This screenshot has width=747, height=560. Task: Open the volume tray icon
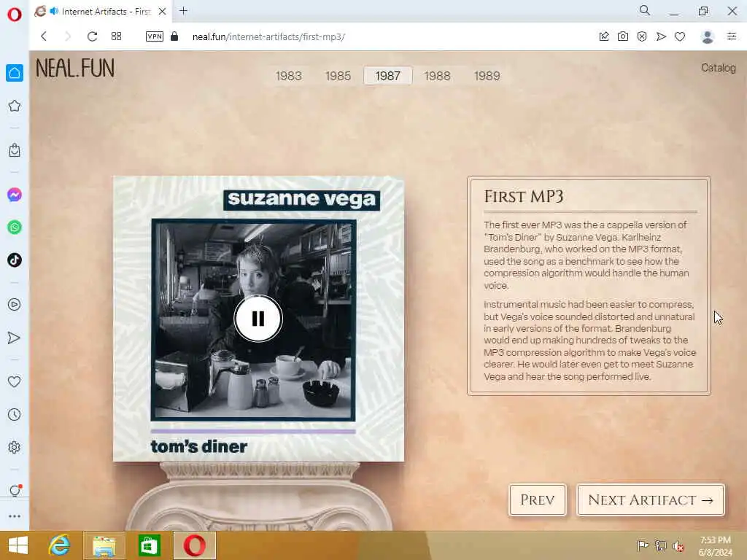pos(678,545)
